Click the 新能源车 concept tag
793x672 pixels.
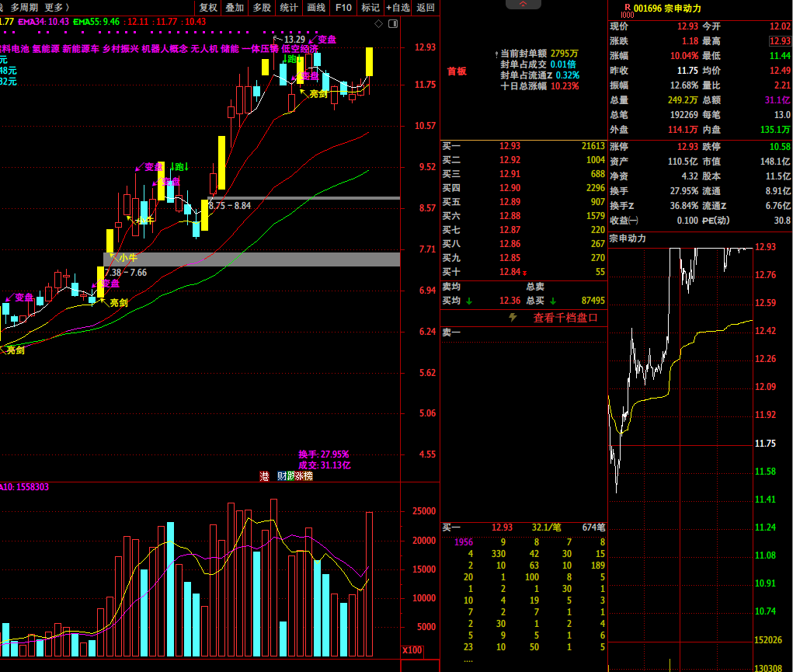81,49
